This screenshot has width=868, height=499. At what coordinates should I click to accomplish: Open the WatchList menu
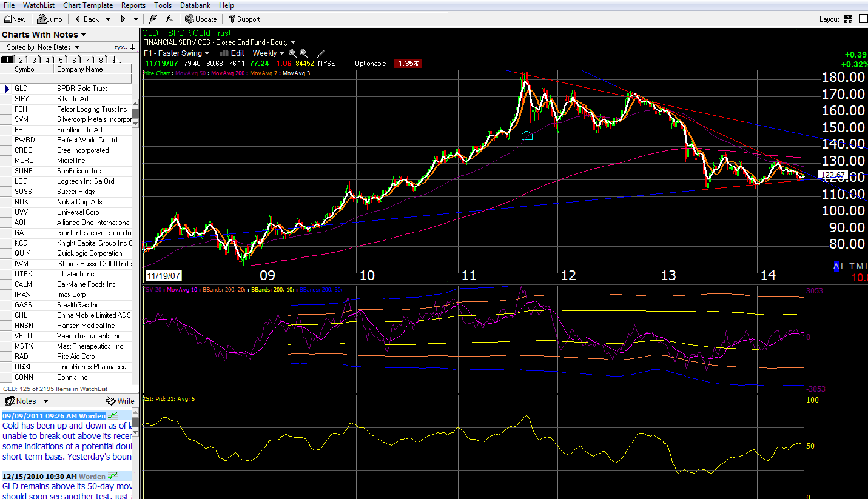39,5
